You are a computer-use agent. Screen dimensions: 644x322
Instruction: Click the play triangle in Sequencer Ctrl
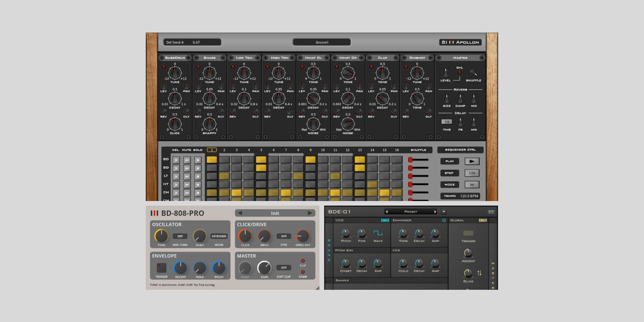(472, 161)
